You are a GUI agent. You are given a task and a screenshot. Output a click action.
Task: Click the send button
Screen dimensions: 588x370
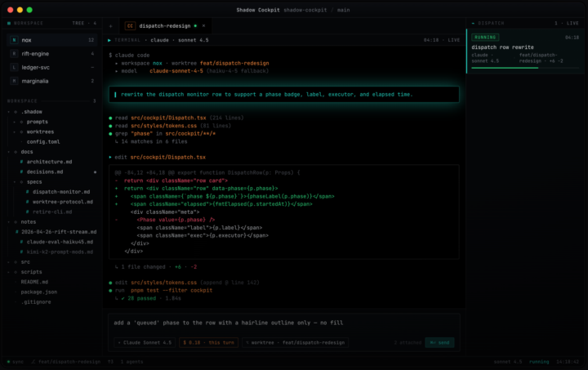(439, 342)
